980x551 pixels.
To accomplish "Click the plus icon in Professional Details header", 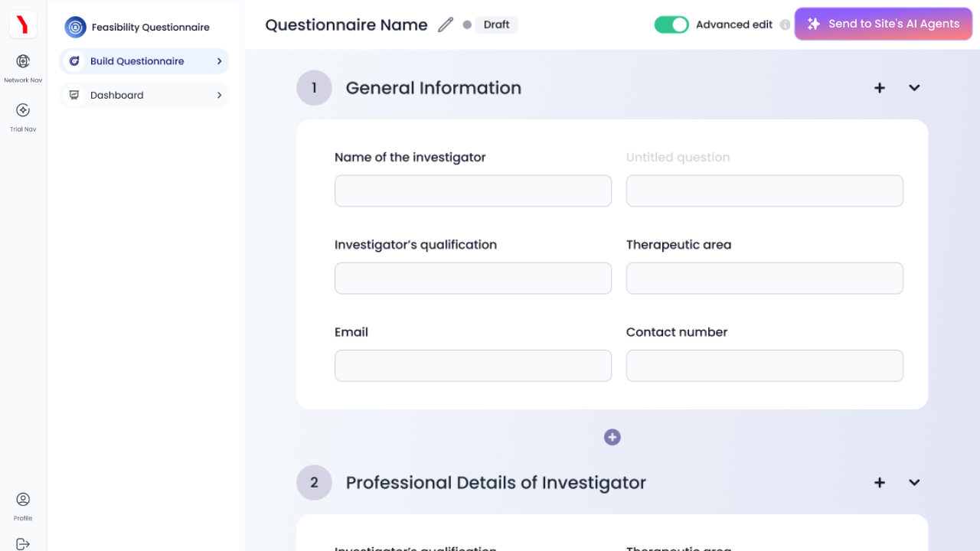I will [x=880, y=483].
